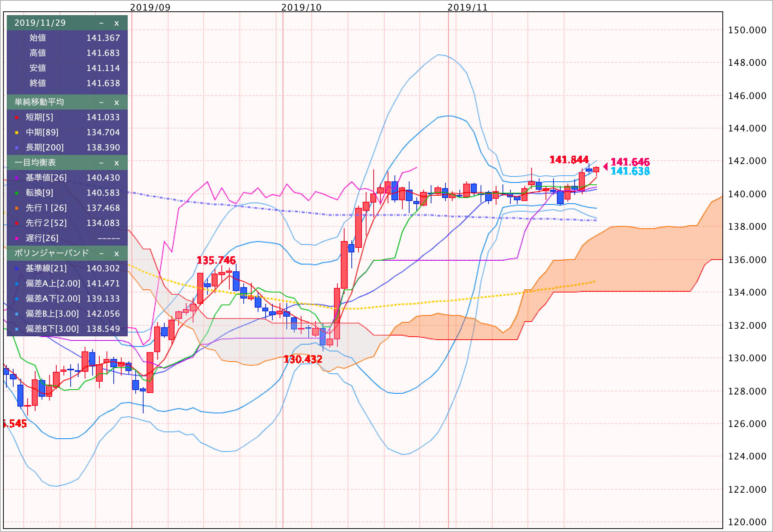Click the 長期[200] value 138.390

click(103, 148)
